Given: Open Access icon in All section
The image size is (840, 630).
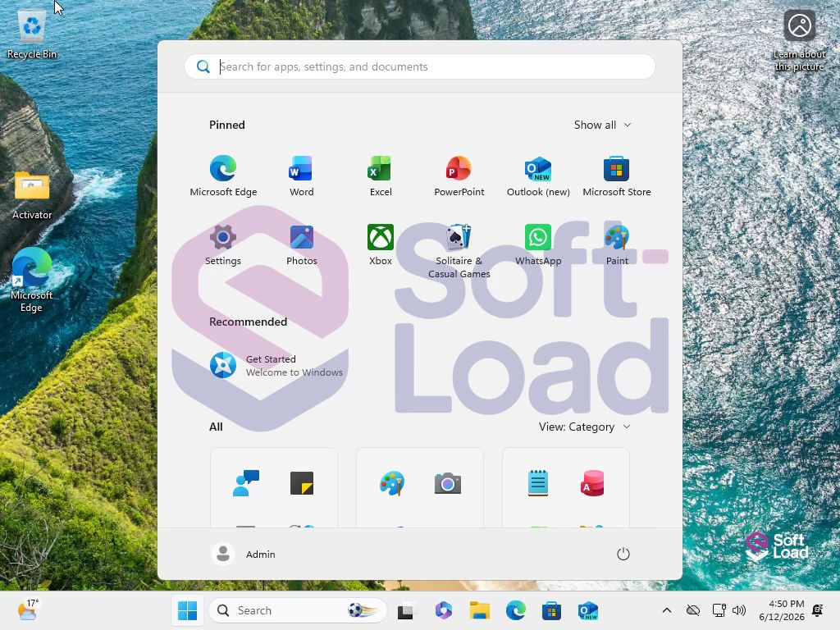Looking at the screenshot, I should pyautogui.click(x=592, y=483).
